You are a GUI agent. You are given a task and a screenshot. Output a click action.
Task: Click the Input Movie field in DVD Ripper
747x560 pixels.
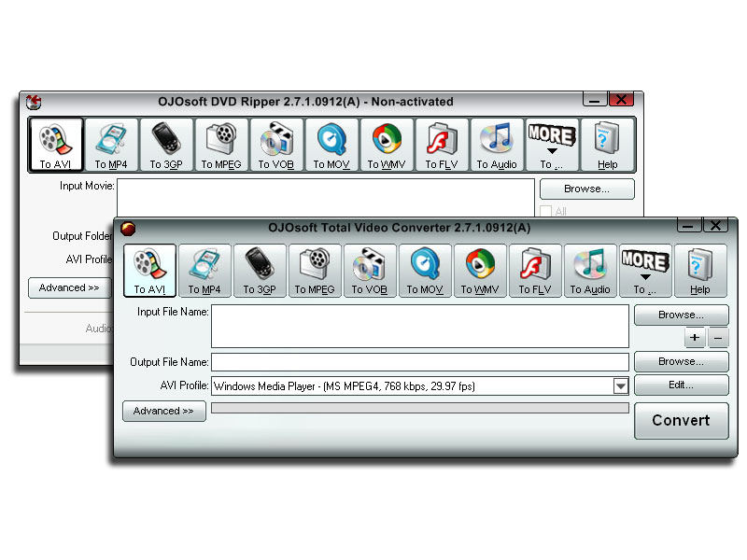point(326,198)
